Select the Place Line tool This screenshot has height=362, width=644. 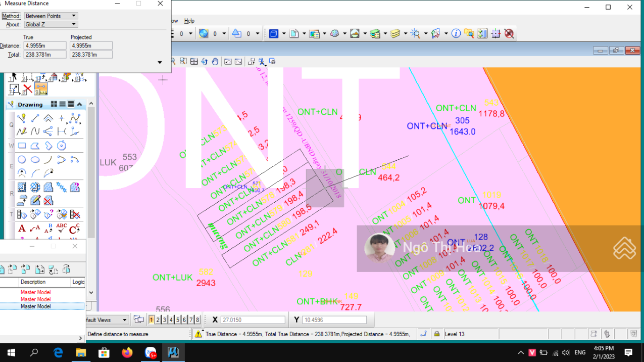pyautogui.click(x=35, y=118)
